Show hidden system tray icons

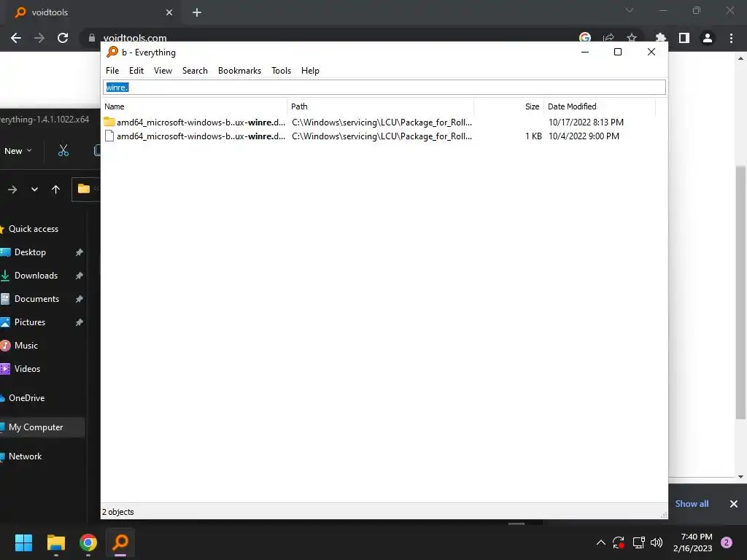click(x=601, y=542)
